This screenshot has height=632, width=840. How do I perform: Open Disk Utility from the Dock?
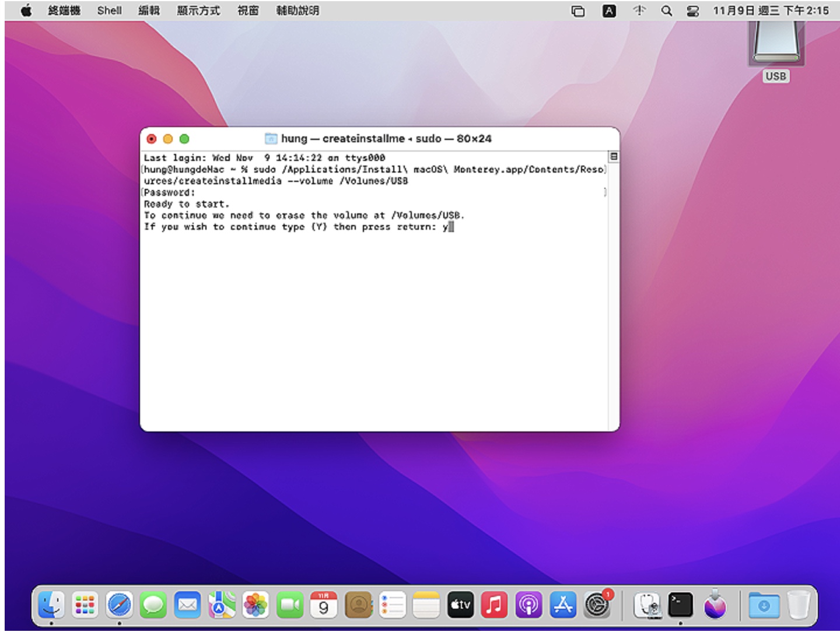point(647,605)
